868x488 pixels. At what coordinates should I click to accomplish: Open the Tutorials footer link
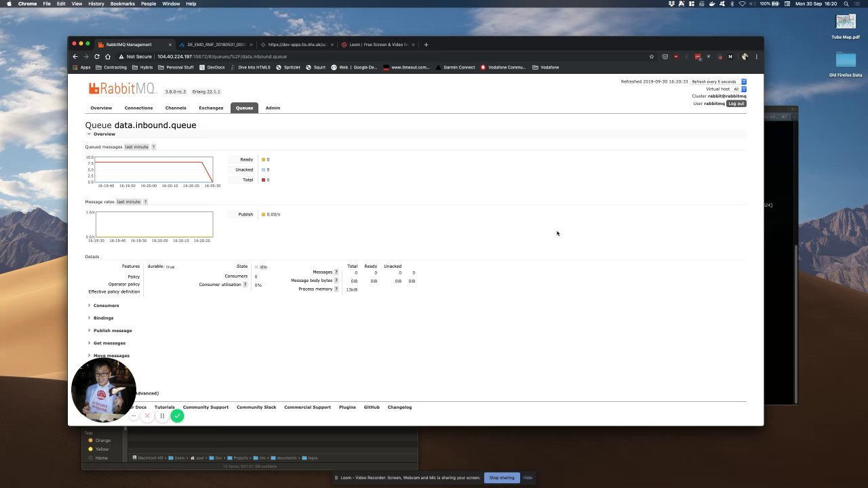point(165,407)
